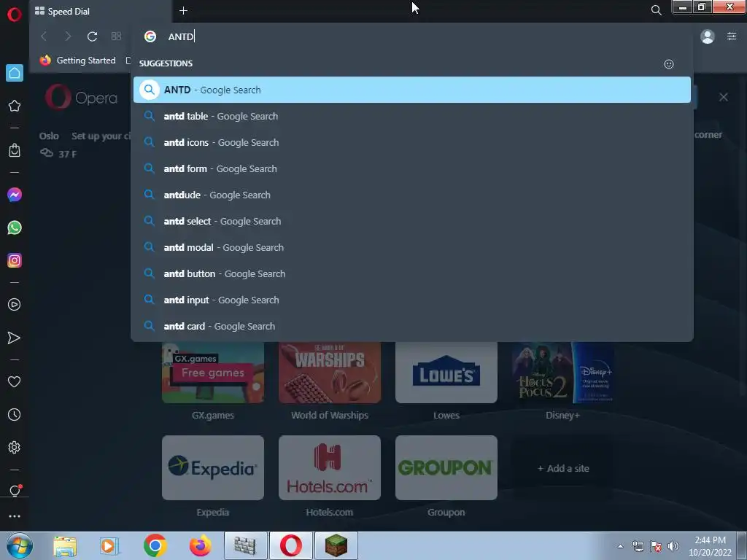Click the volume speaker tray icon
This screenshot has width=747, height=560.
673,545
